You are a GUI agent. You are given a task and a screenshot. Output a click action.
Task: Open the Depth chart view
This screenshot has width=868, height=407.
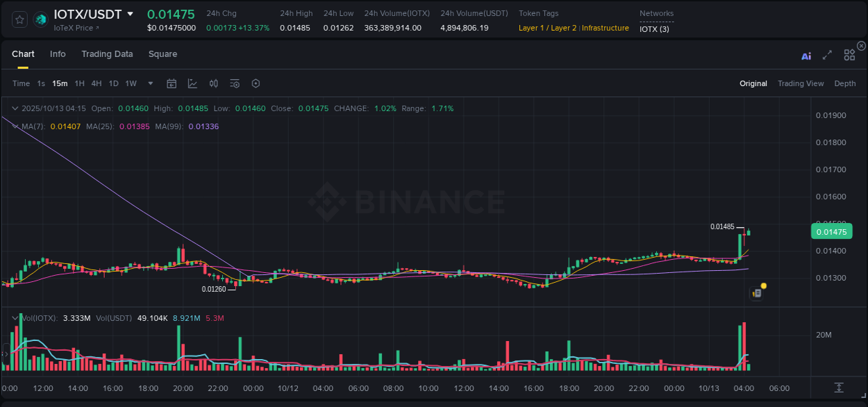click(x=845, y=83)
